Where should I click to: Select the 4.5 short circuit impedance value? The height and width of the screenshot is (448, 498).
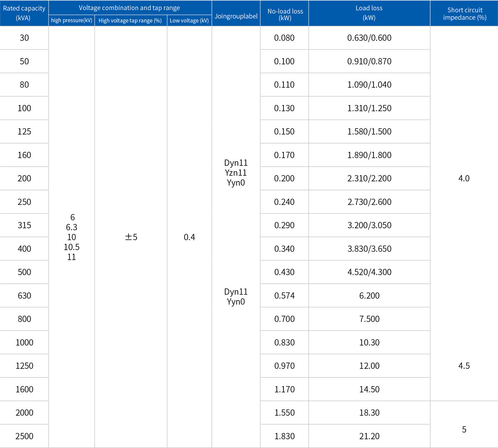point(464,366)
